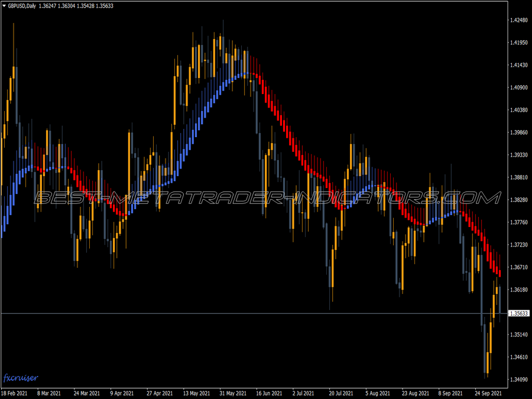Image resolution: width=532 pixels, height=399 pixels.
Task: Click the 1.41950 price scale label
Action: (x=519, y=43)
